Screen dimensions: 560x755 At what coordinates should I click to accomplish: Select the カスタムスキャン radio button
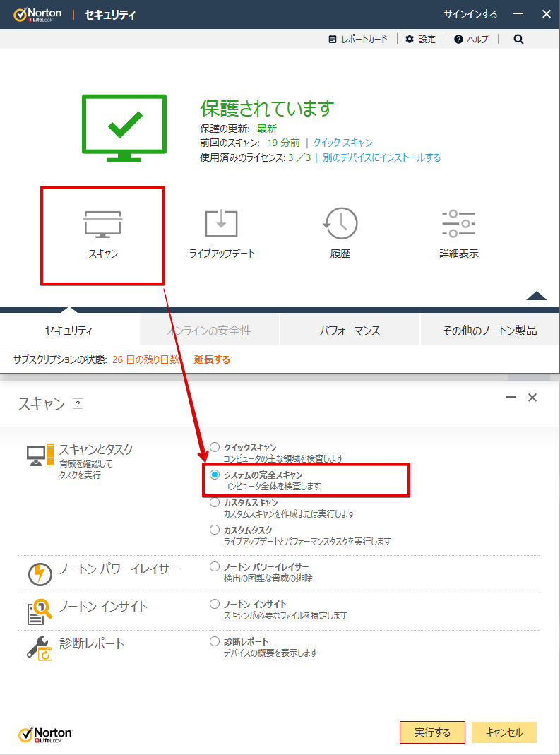[x=215, y=502]
